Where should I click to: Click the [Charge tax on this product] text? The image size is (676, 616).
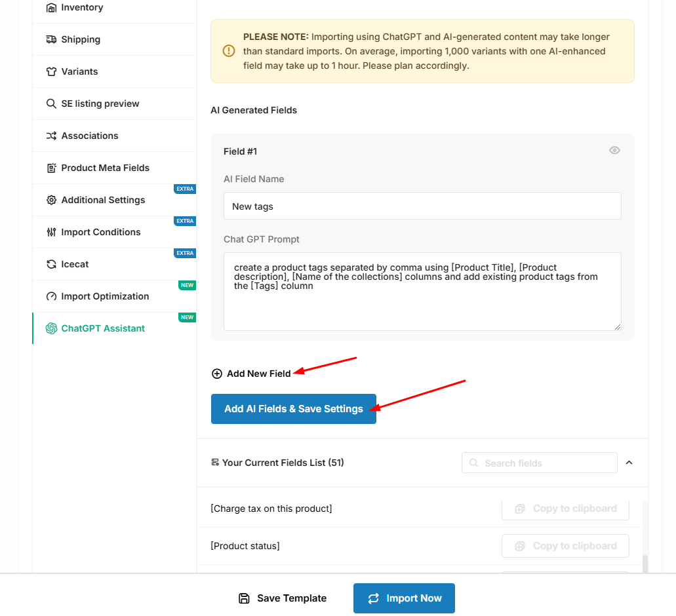click(x=271, y=509)
